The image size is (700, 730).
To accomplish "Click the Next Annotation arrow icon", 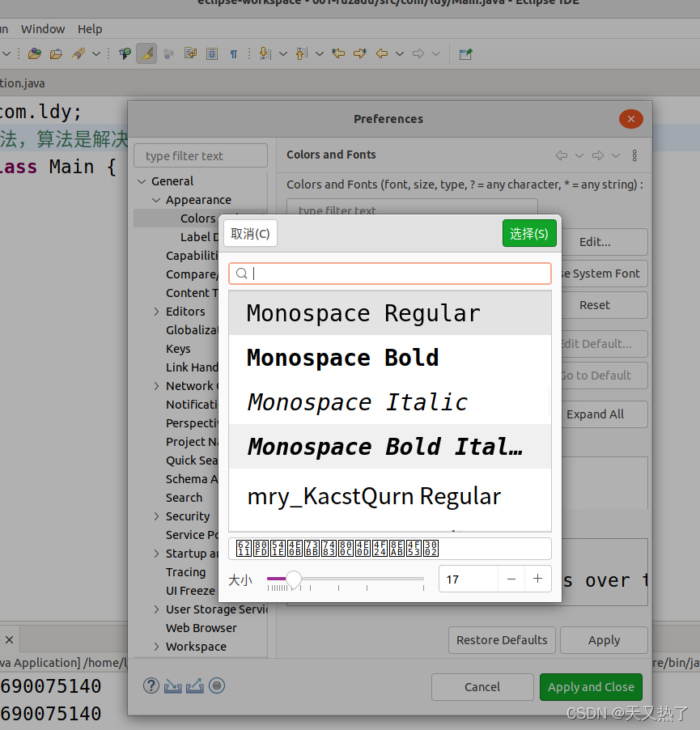I will pos(265,53).
